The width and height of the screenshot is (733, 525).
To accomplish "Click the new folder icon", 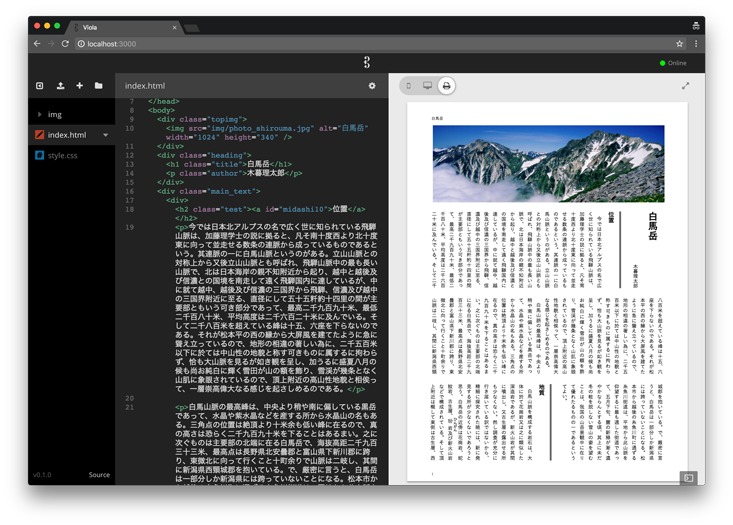I will (x=99, y=86).
